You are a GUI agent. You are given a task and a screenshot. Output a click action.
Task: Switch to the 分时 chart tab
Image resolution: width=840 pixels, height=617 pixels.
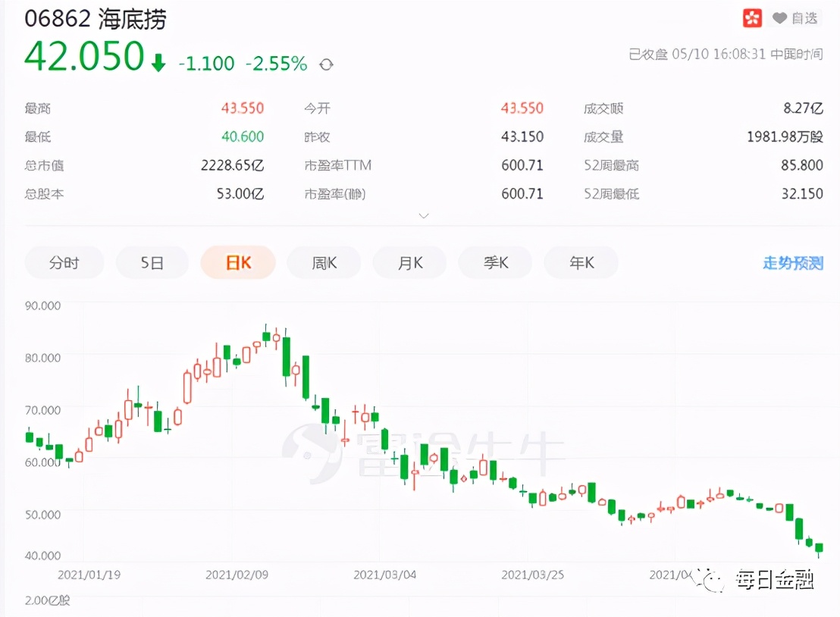64,262
